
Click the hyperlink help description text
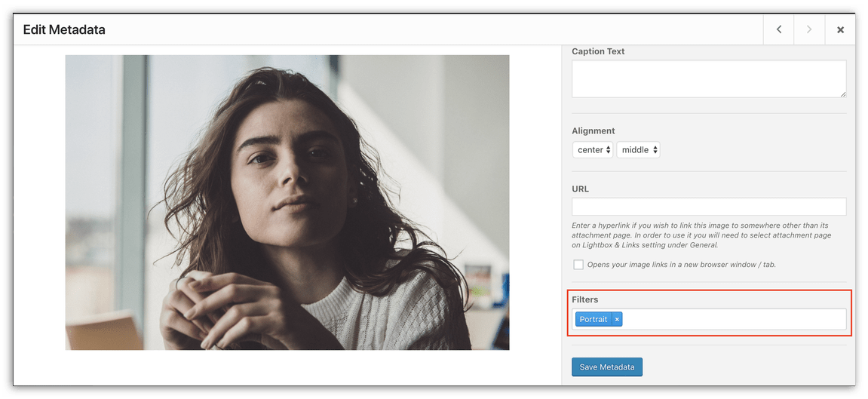pos(702,235)
